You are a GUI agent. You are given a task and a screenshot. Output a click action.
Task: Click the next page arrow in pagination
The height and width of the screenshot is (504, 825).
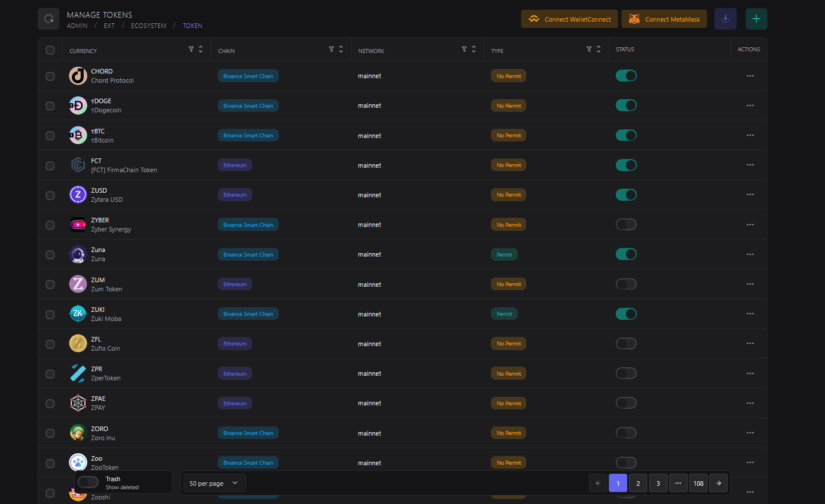(718, 483)
